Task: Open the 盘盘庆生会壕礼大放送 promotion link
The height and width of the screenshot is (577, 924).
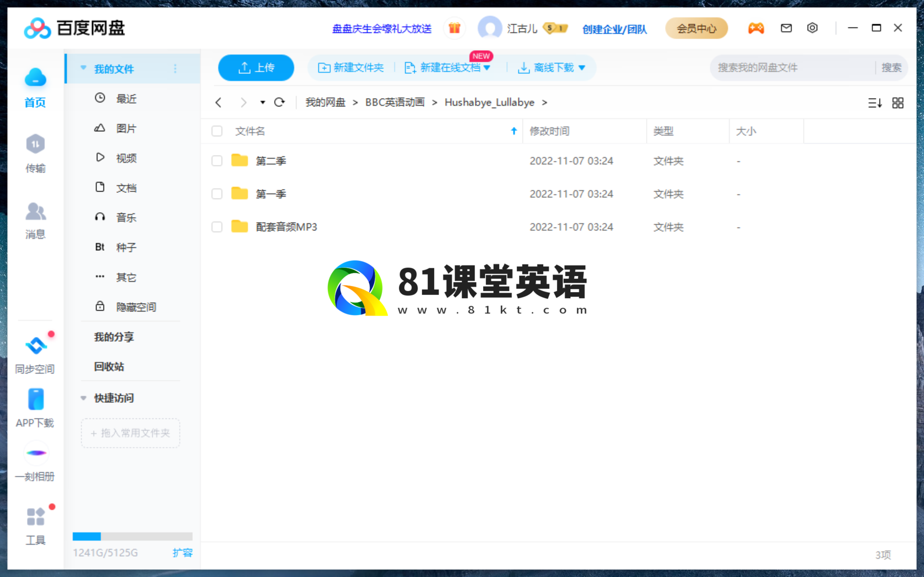Action: (x=382, y=29)
